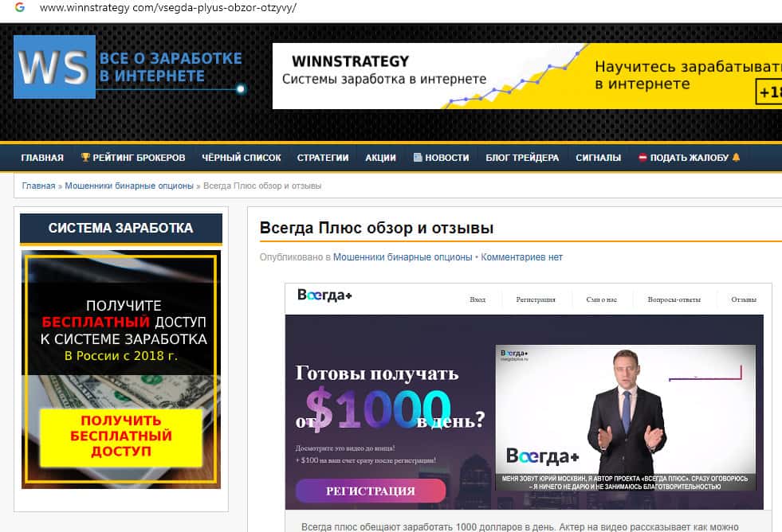Click Вопросы-ответы in the article screenshot menu
The width and height of the screenshot is (782, 532).
tap(674, 299)
